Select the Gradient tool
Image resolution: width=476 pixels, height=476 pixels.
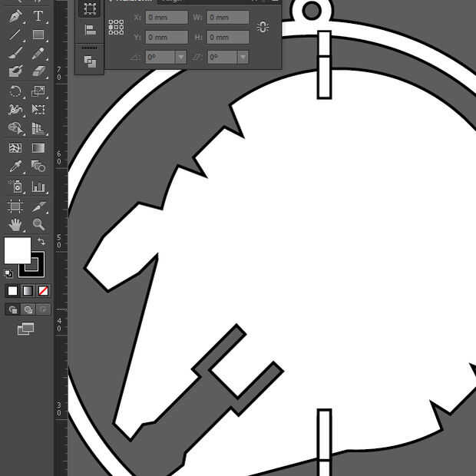tap(38, 148)
